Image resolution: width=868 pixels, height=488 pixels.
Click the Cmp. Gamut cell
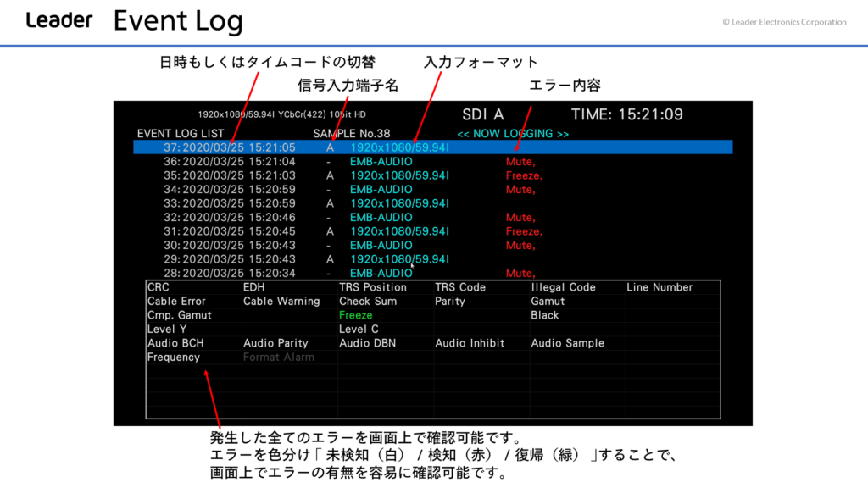coord(180,315)
